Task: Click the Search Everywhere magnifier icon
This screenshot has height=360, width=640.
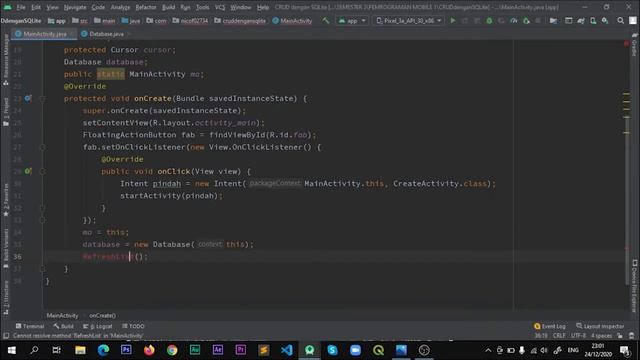Action: click(x=620, y=20)
